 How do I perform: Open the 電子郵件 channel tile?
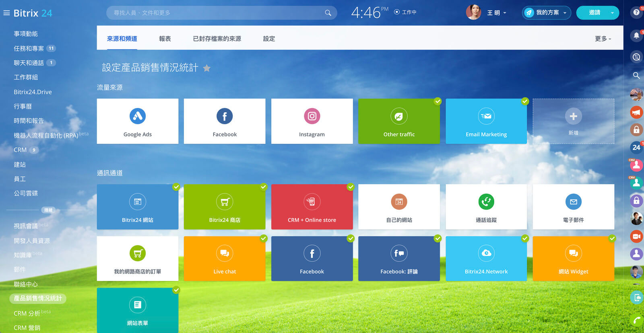574,207
